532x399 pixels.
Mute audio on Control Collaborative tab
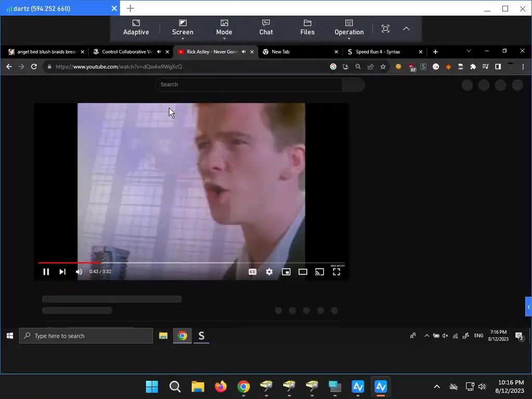159,51
